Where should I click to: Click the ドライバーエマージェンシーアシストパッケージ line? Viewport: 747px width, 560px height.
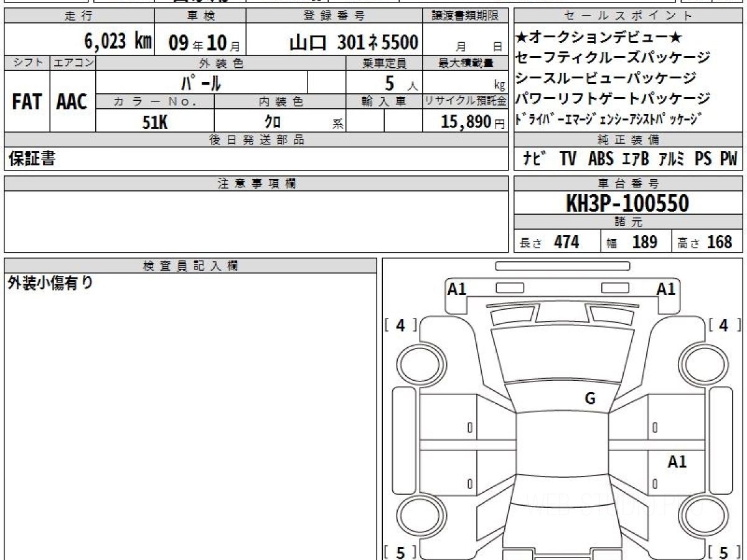tap(608, 118)
